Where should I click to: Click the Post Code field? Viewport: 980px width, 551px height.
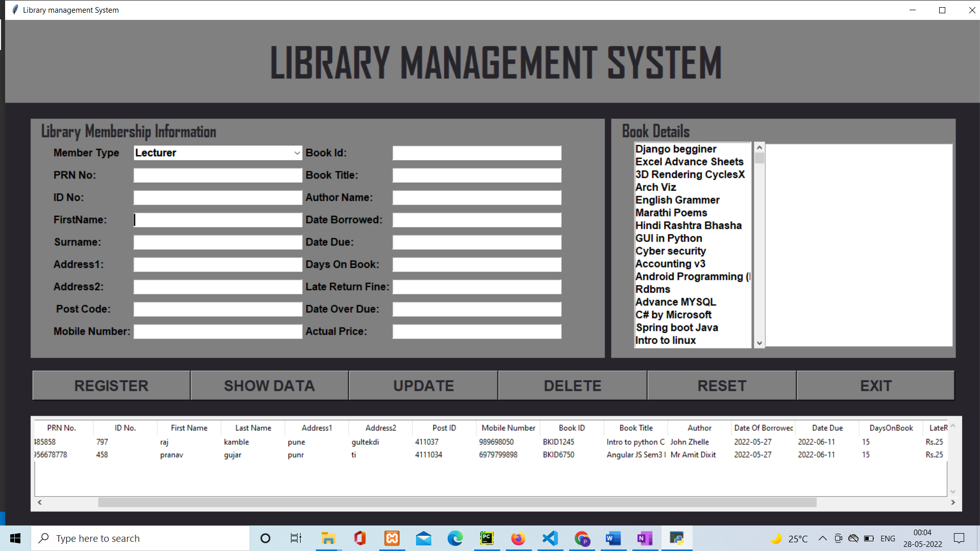coord(218,309)
